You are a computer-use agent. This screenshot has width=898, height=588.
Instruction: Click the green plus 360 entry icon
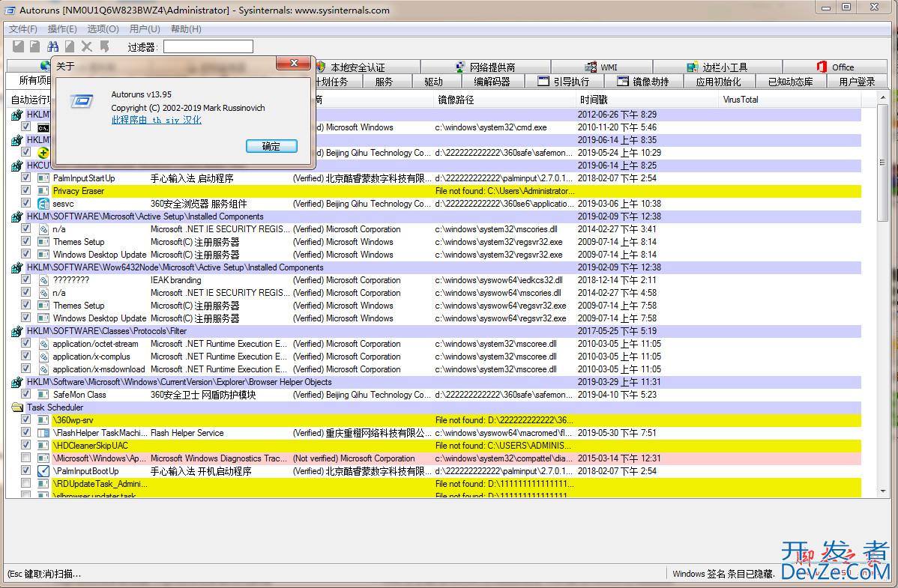click(x=43, y=153)
